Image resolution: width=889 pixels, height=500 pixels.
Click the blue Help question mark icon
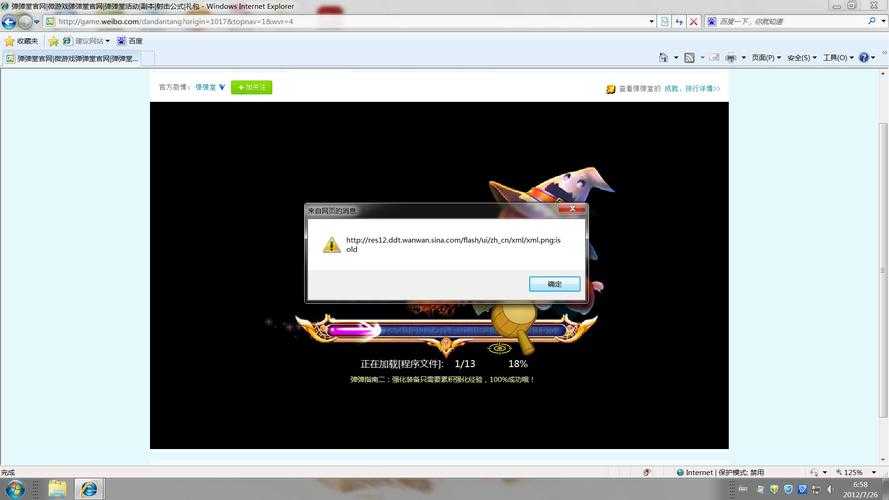pos(864,57)
